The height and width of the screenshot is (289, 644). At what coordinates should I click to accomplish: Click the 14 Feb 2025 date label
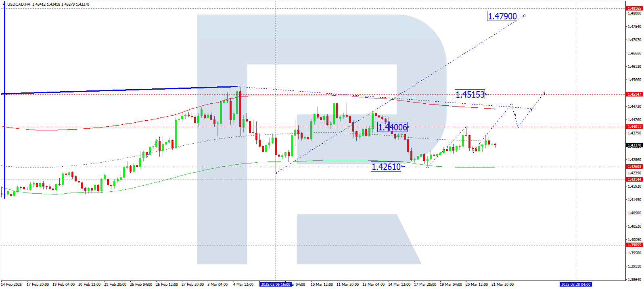pos(12,285)
